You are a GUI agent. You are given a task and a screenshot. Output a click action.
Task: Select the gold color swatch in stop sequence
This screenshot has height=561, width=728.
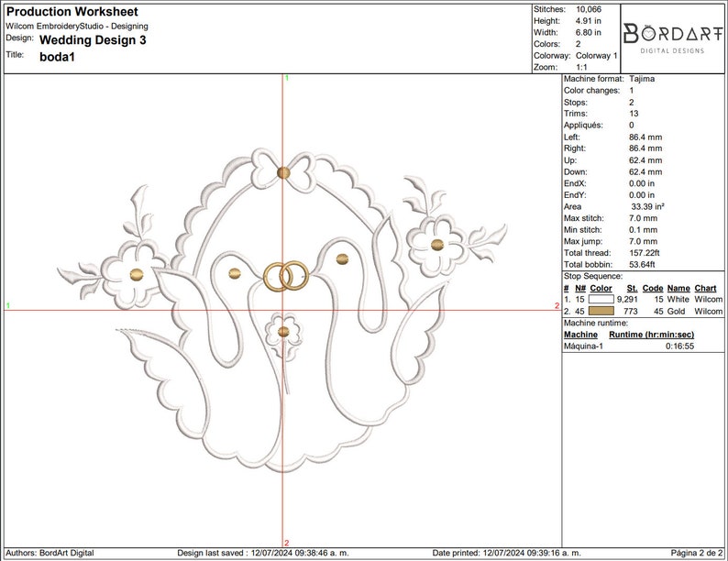tap(601, 311)
